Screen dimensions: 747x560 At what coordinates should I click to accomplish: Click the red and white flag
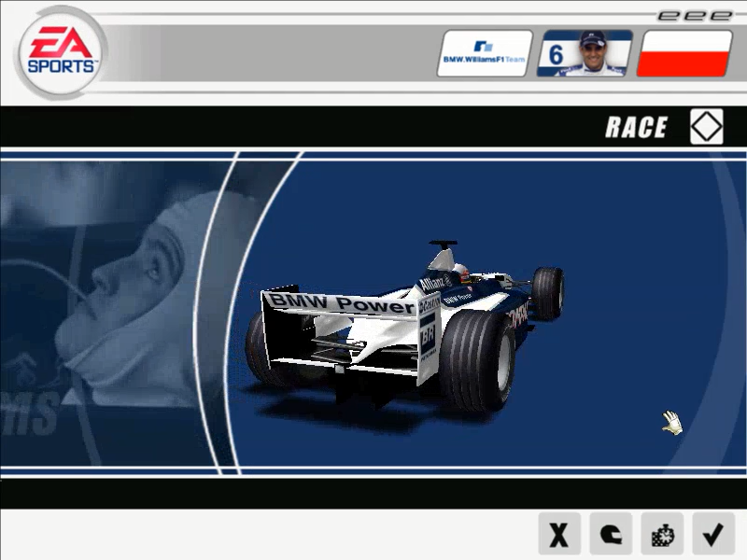point(684,53)
